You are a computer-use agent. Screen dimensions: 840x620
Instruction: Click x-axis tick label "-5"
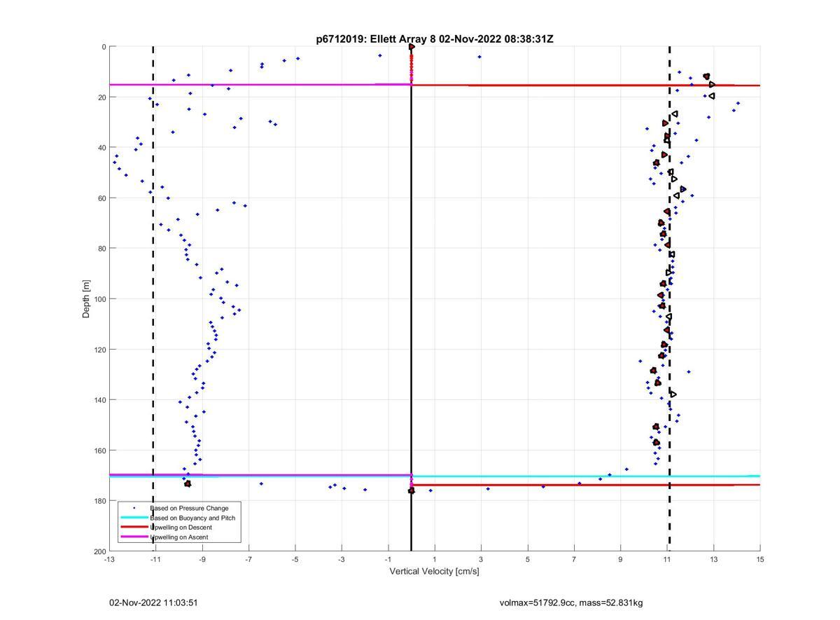tap(295, 559)
